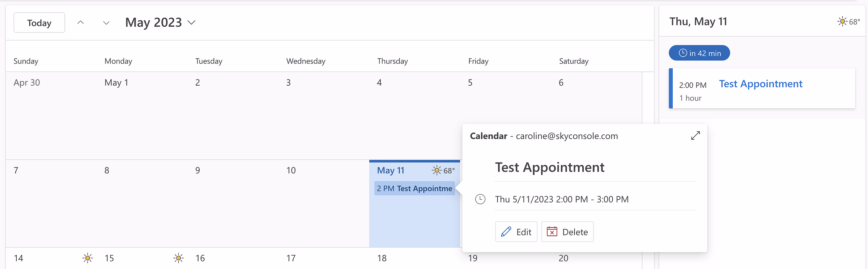Screen dimensions: 868x269
Task: Open weather icon beside Thu, May 11 header
Action: coord(842,22)
